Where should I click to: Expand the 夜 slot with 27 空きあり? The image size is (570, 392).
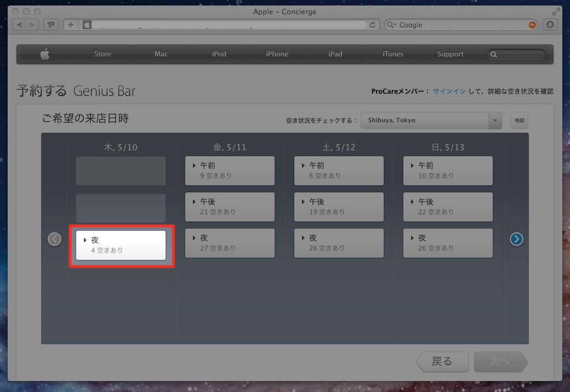click(230, 243)
